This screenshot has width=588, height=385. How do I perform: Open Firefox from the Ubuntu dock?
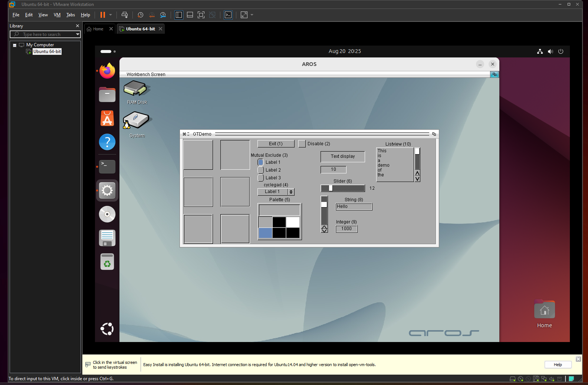107,71
